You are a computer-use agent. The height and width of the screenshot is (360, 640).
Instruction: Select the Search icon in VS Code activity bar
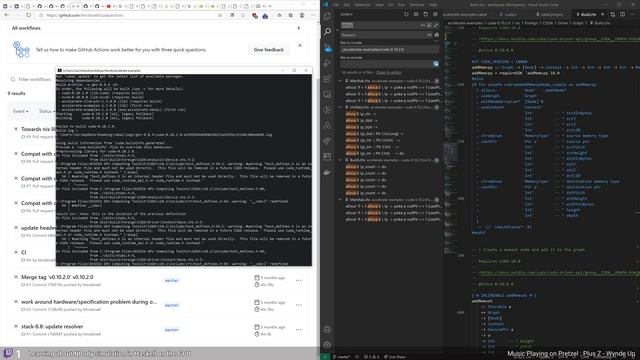click(x=327, y=32)
